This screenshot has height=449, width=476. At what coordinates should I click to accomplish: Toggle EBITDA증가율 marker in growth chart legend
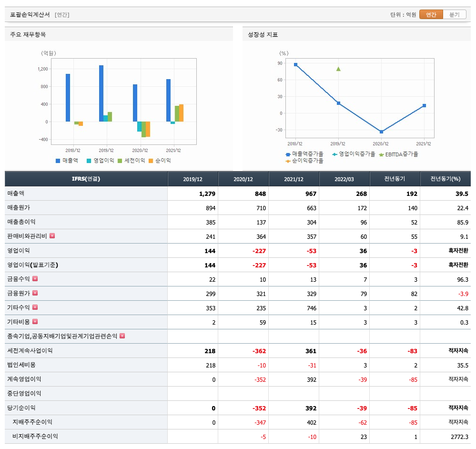(x=399, y=154)
